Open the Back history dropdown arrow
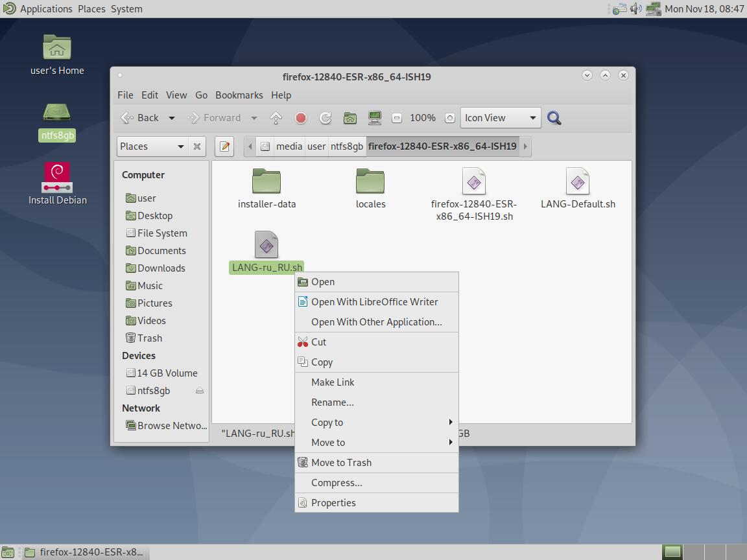 [171, 118]
